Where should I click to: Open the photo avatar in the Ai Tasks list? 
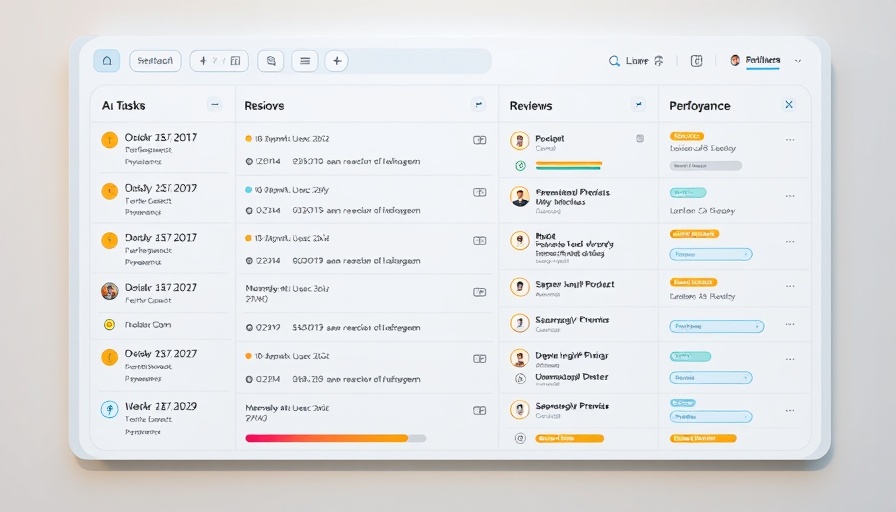coord(109,291)
